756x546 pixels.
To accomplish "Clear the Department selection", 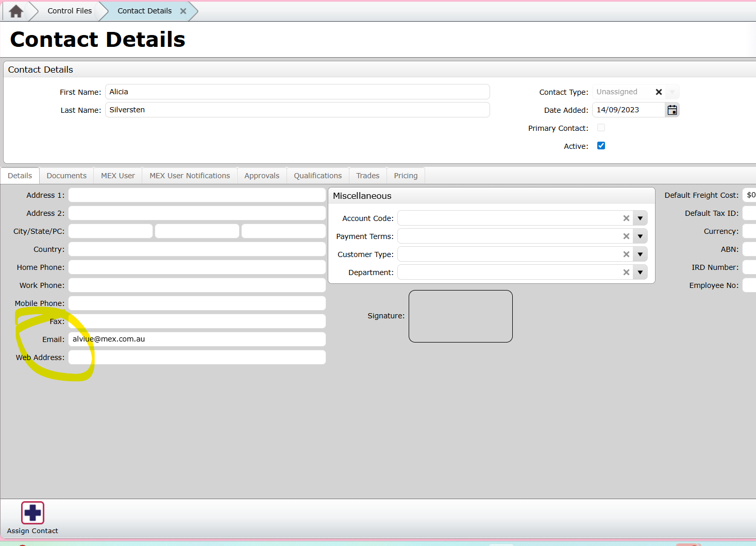I will tap(626, 272).
